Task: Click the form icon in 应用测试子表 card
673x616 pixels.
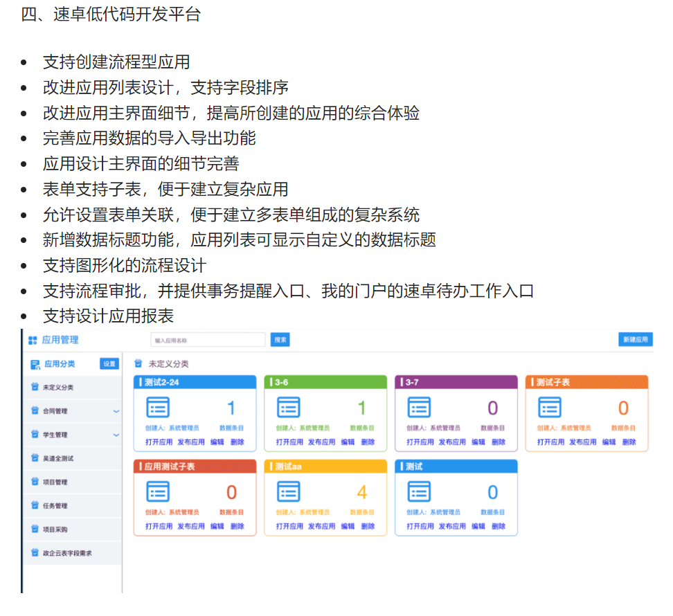Action: [x=158, y=491]
